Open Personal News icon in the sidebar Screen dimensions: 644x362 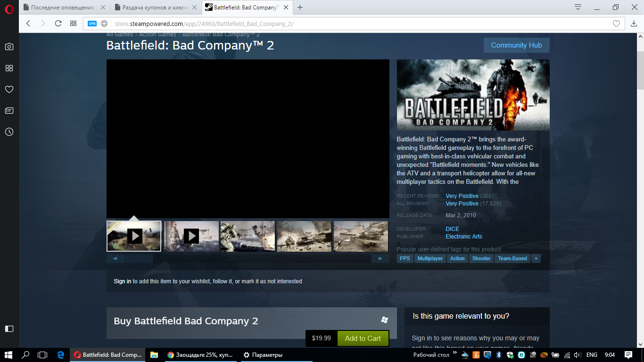tap(9, 110)
